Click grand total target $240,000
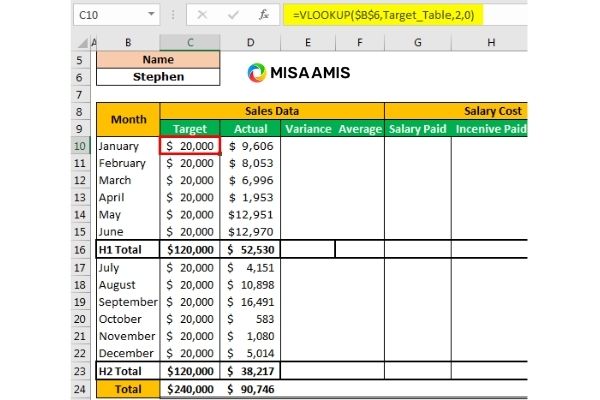This screenshot has width=600, height=400. (190, 389)
